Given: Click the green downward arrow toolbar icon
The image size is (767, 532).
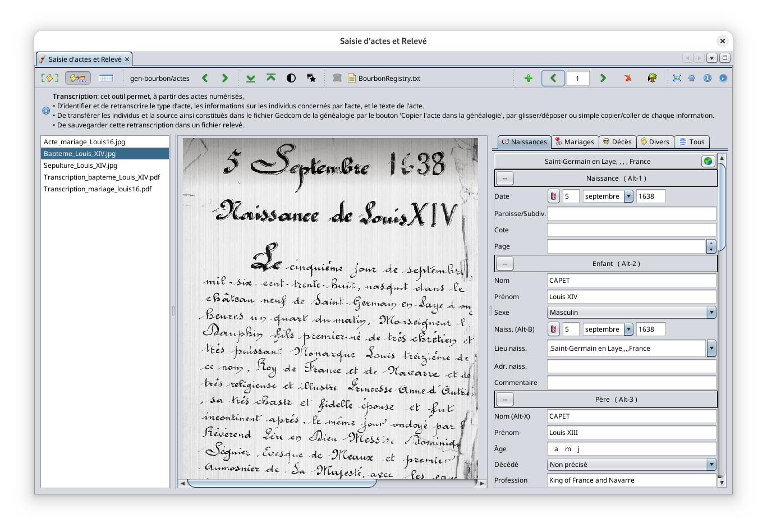Looking at the screenshot, I should [251, 78].
